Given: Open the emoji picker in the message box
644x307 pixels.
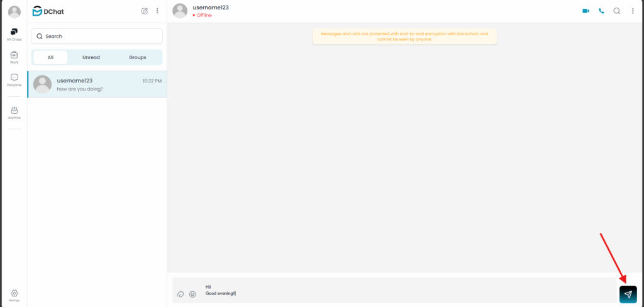Looking at the screenshot, I should tap(192, 294).
